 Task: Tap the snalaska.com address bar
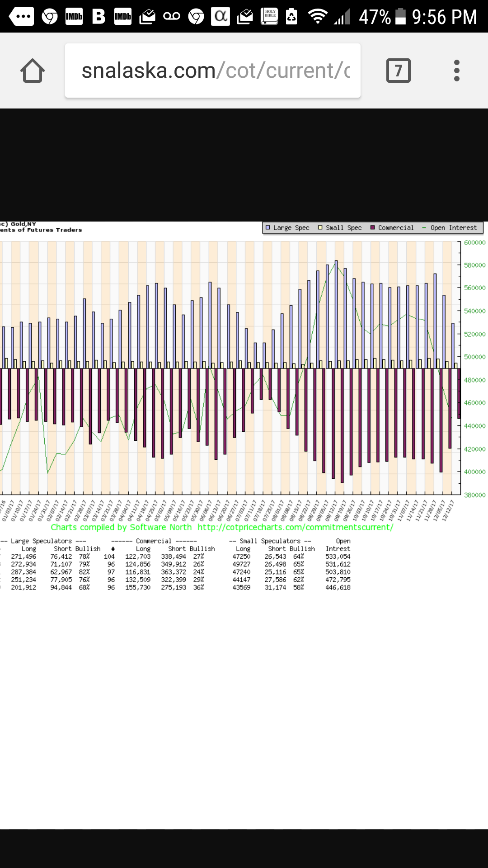click(212, 71)
